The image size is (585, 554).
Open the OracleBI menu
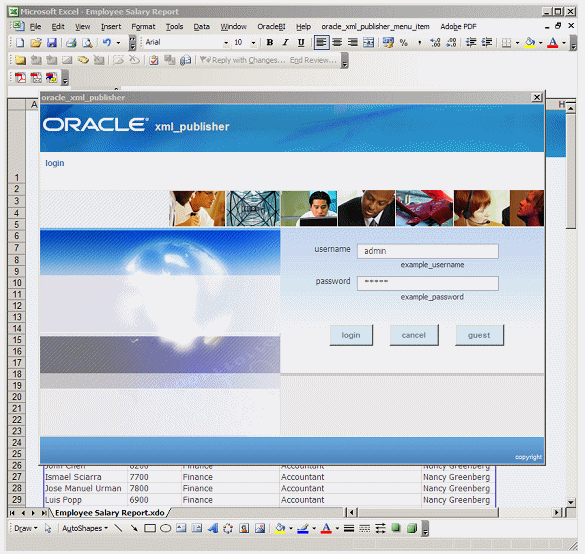point(271,26)
